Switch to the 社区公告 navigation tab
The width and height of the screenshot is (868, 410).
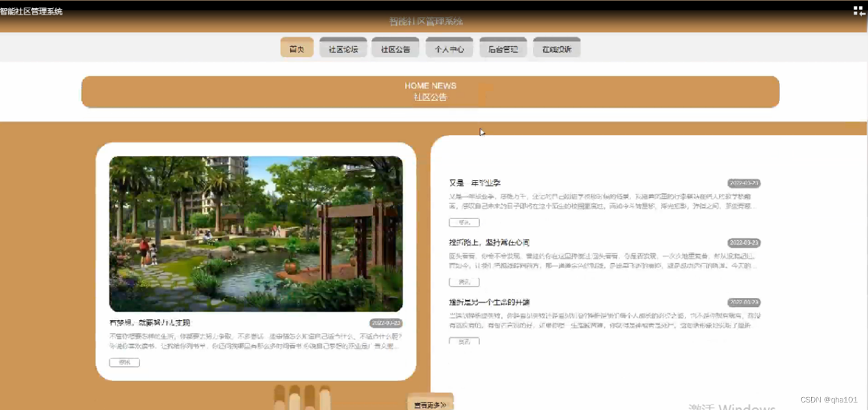point(396,48)
